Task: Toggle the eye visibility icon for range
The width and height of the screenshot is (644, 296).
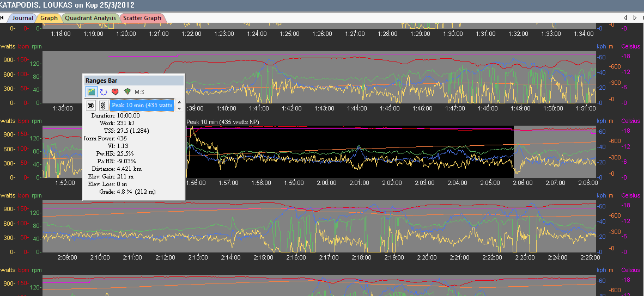Action: pyautogui.click(x=91, y=106)
